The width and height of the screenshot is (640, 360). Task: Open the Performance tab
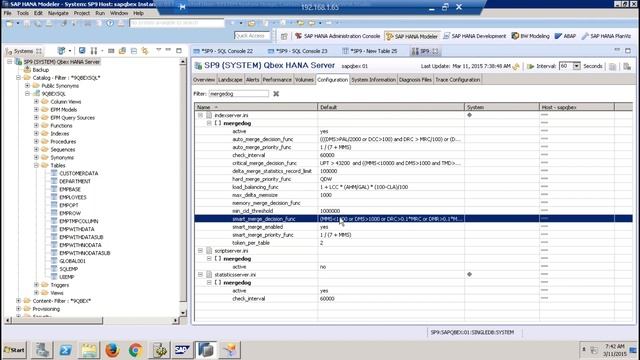277,80
